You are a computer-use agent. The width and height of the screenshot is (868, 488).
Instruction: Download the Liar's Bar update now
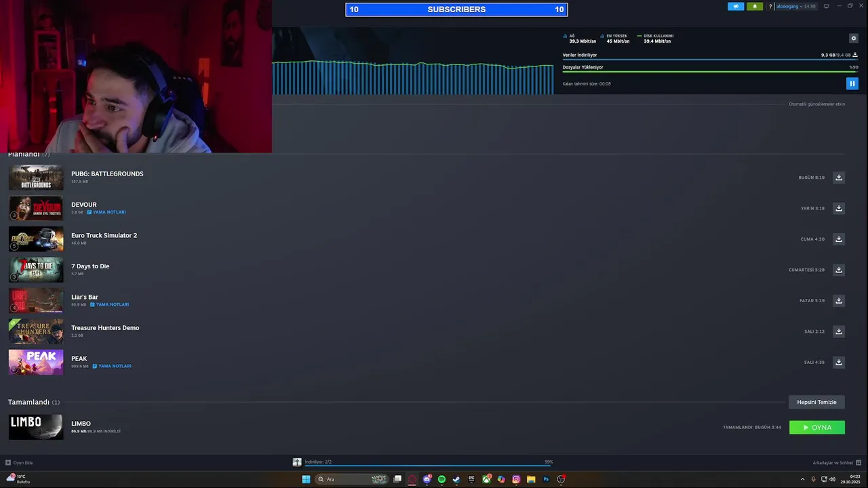coord(839,301)
